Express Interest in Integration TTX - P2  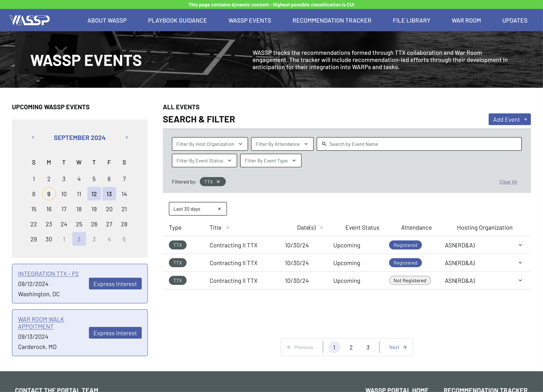coord(115,284)
